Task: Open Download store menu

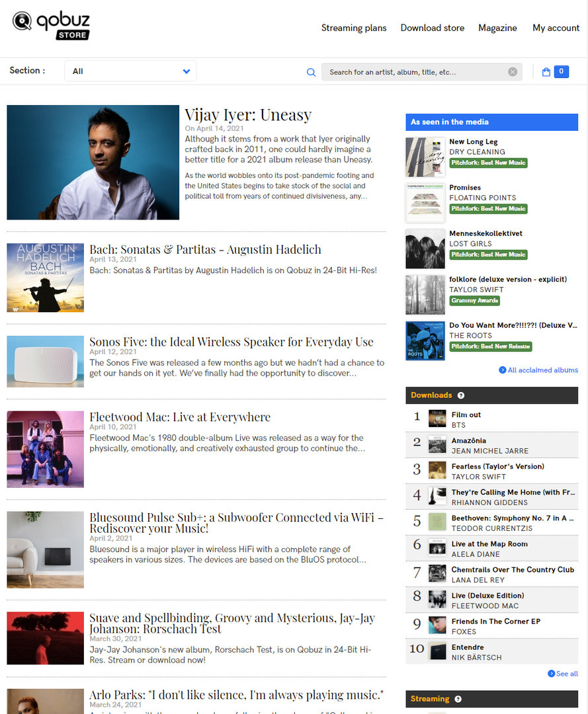Action: pos(432,28)
